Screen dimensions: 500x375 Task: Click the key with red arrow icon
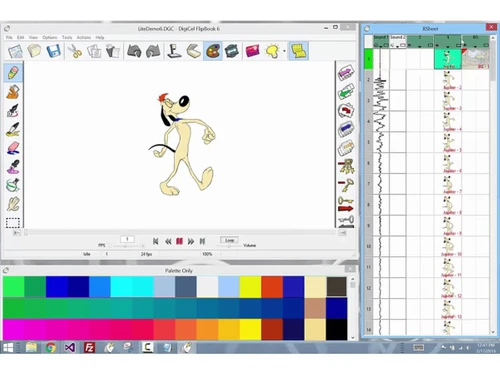[346, 204]
